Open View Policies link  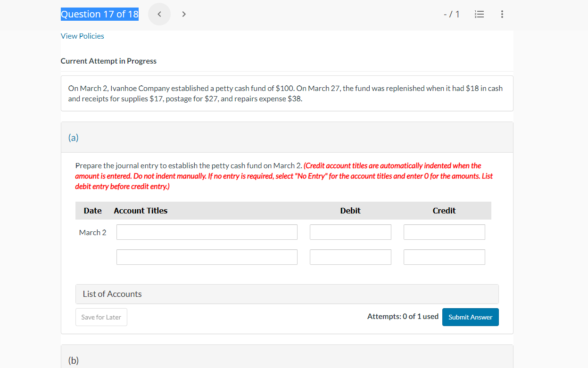(x=83, y=36)
